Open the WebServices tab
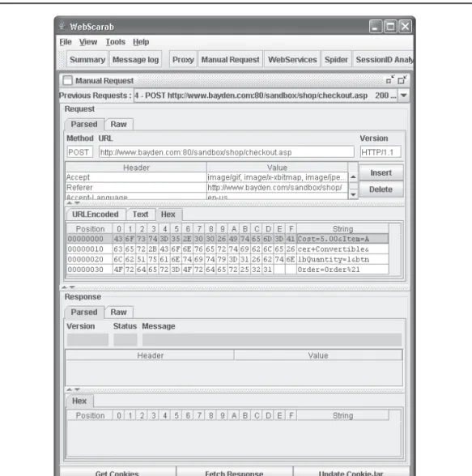 point(292,60)
